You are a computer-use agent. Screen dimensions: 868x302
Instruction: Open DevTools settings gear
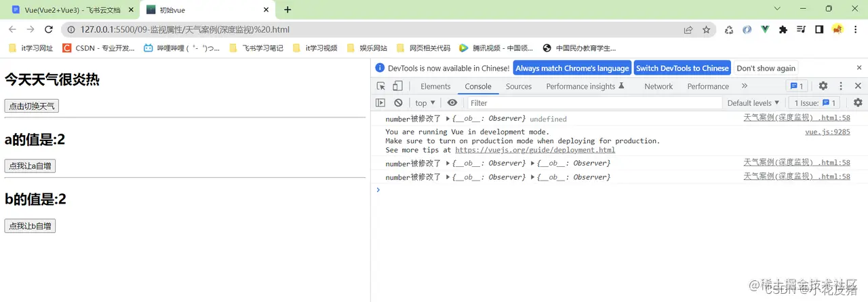coord(823,86)
